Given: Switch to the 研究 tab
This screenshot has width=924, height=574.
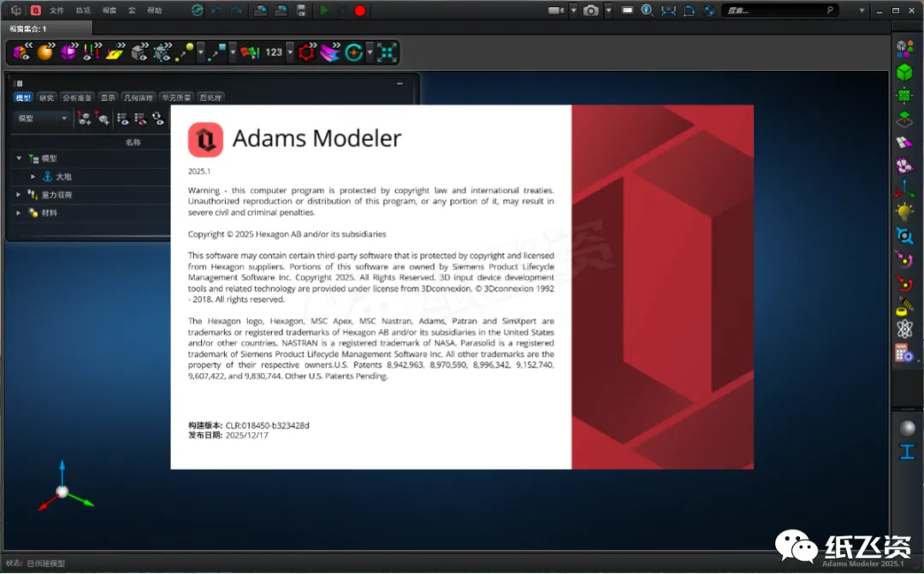Looking at the screenshot, I should click(46, 98).
